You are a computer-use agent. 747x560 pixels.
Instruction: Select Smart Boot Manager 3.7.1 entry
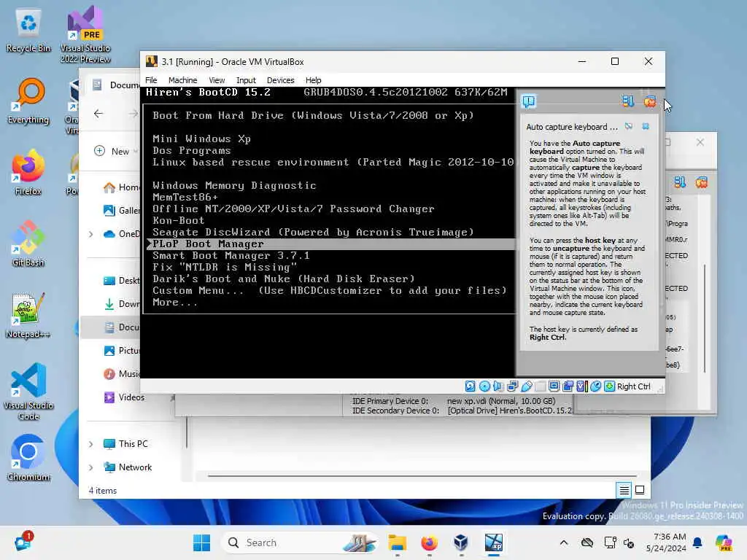point(231,255)
